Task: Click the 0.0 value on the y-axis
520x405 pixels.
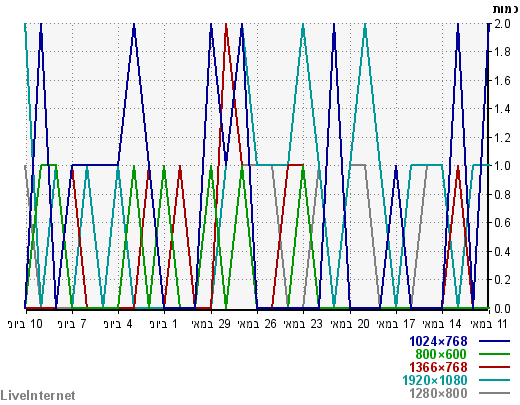Action: click(502, 308)
